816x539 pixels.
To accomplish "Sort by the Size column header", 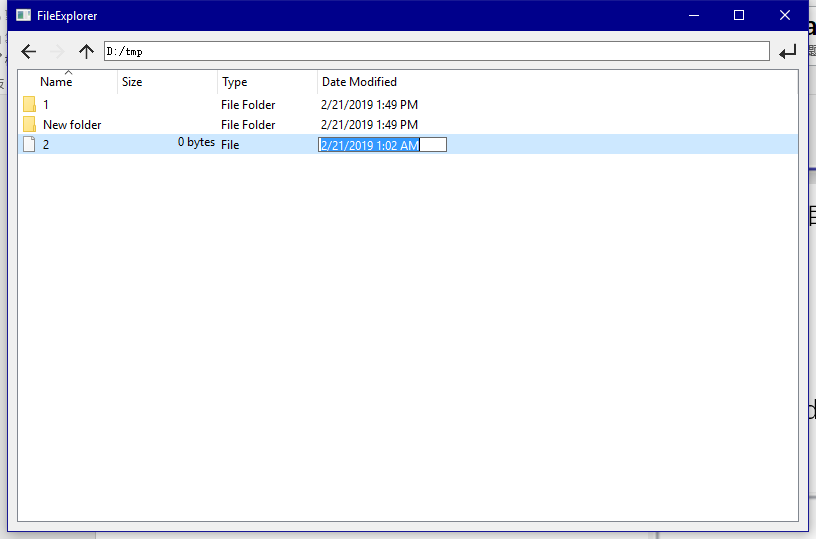I will click(168, 82).
